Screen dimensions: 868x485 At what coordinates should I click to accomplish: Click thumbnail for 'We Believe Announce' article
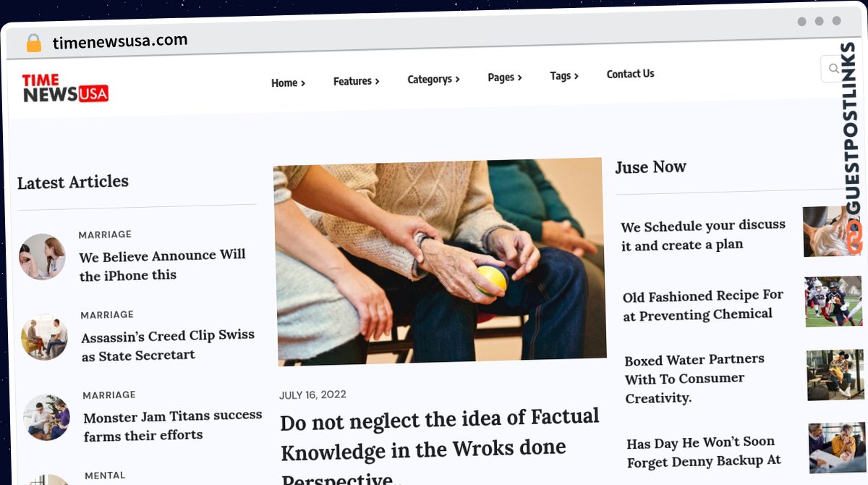click(x=42, y=256)
